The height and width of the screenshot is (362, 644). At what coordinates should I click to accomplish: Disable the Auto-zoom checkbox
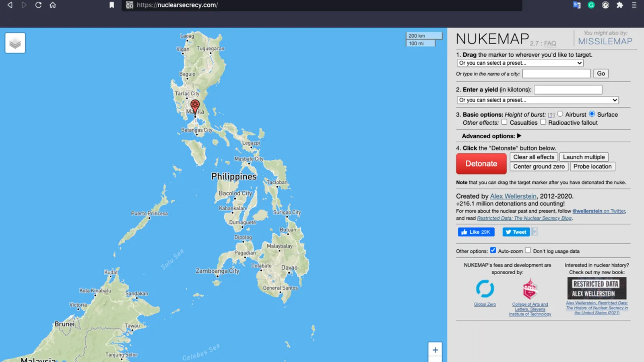point(493,250)
